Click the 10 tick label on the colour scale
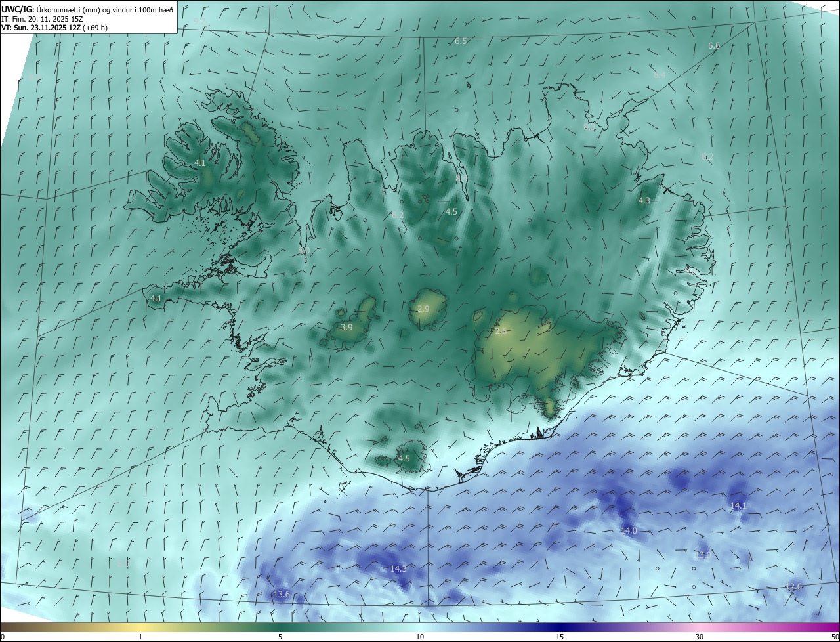Viewport: 840px width, 642px height. click(420, 637)
